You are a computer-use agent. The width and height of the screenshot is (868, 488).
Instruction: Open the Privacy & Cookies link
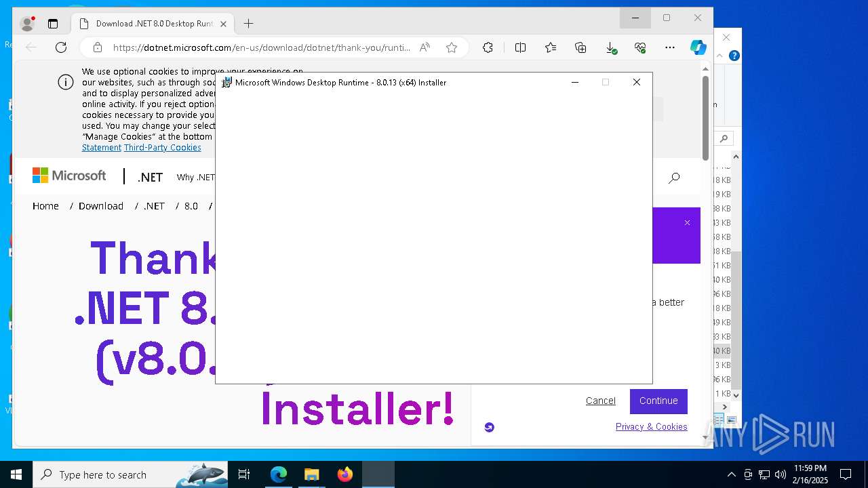[652, 426]
